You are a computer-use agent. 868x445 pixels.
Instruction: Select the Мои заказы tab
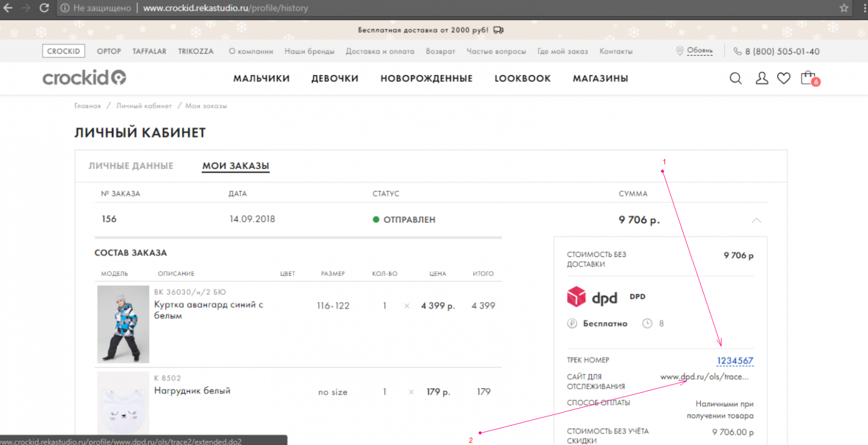(x=235, y=166)
